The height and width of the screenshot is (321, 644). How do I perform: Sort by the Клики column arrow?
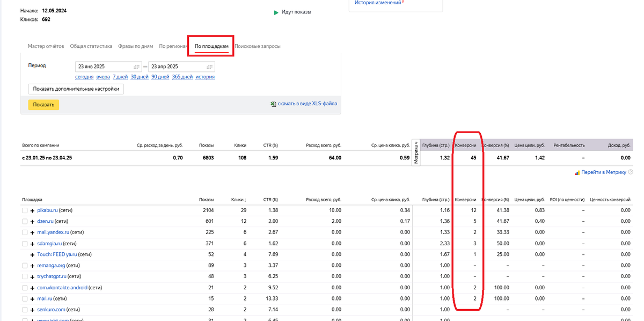[x=245, y=200]
